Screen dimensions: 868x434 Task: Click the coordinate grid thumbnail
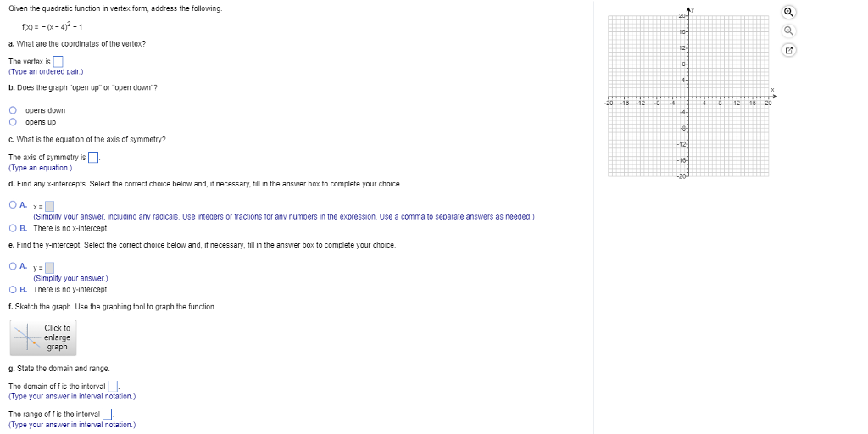pyautogui.click(x=688, y=95)
